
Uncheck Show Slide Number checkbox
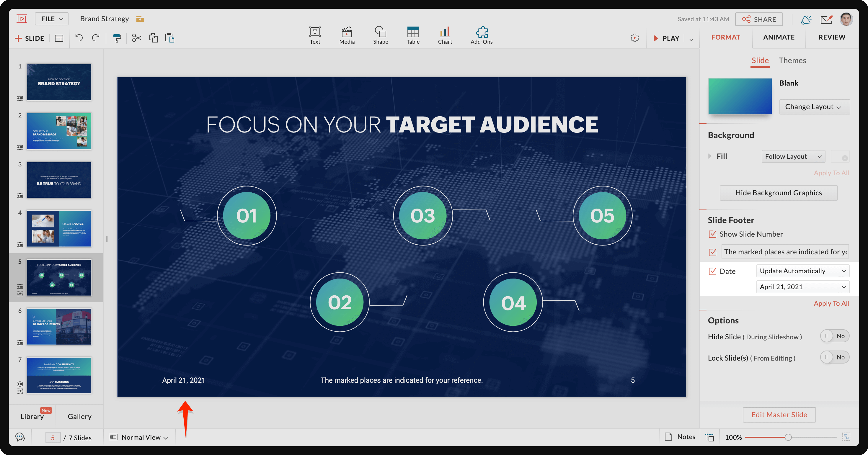point(712,234)
